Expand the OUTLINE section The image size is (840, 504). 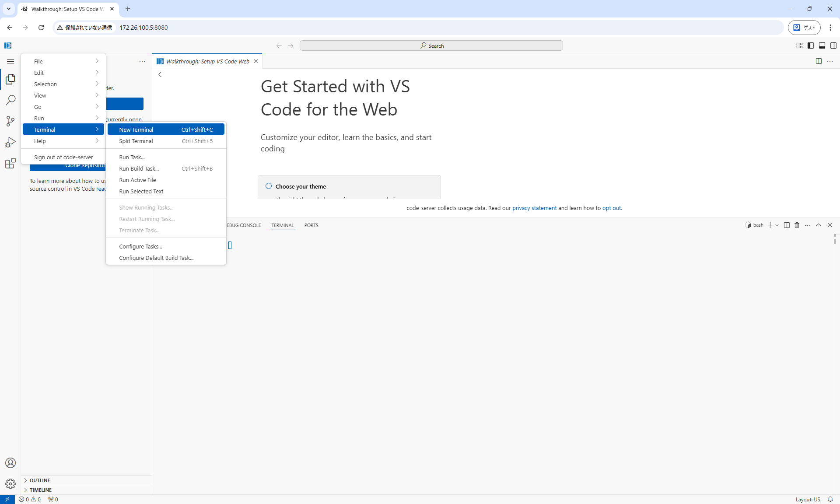tap(86, 480)
